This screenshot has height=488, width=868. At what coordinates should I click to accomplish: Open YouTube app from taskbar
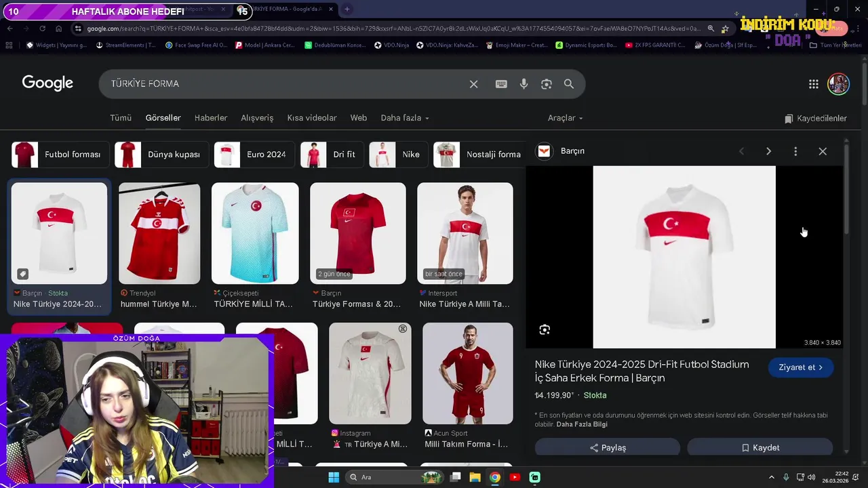coord(515,477)
